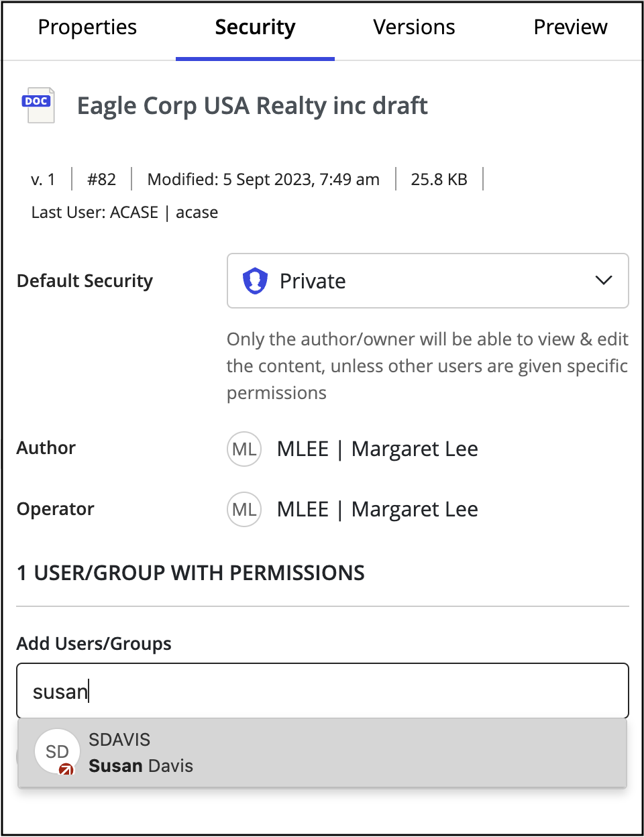Select Author name MLEE | Margaret Lee

click(x=378, y=449)
